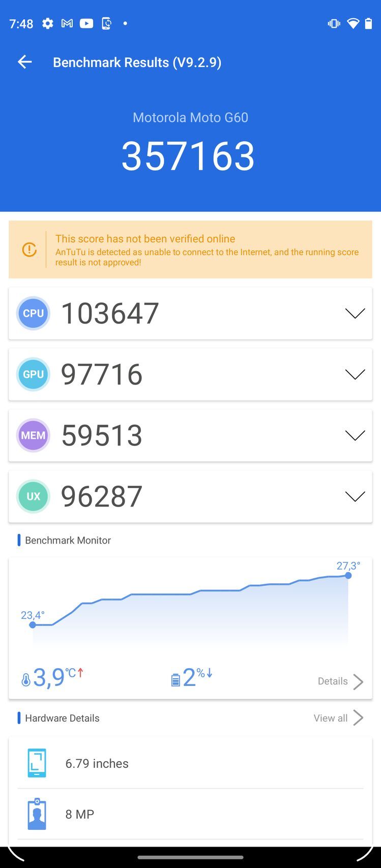Tap the thermometer temperature icon

pos(25,680)
